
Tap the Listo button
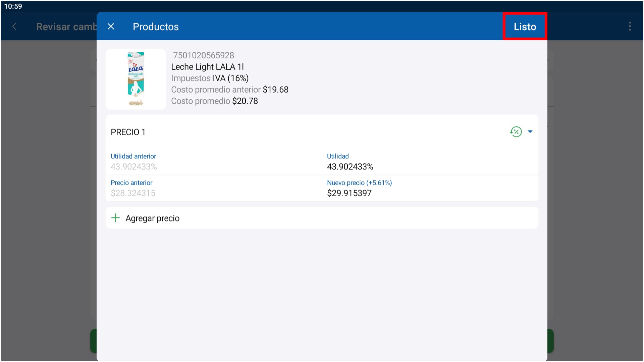525,27
